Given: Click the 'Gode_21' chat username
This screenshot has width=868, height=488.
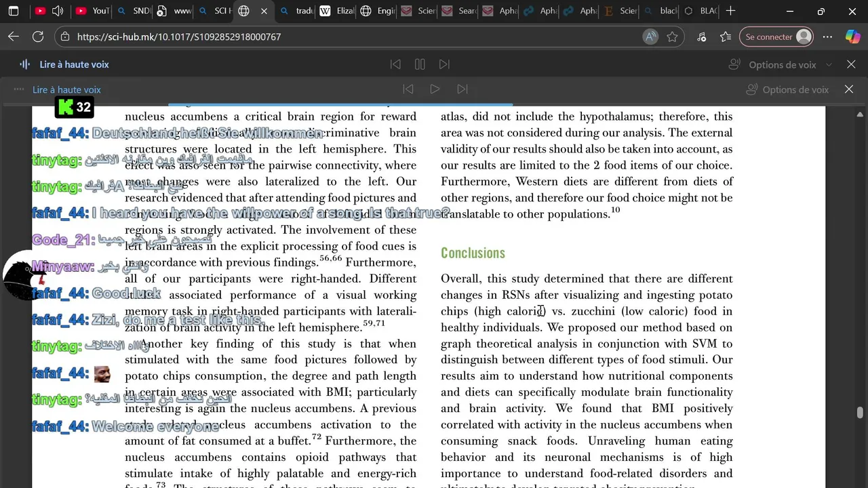Looking at the screenshot, I should [x=60, y=240].
